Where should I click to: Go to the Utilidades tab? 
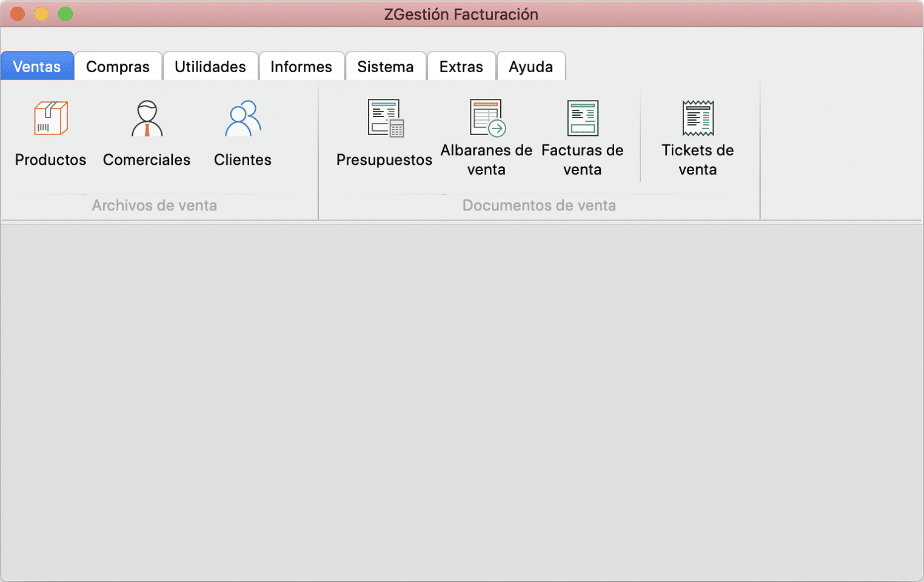click(x=210, y=67)
